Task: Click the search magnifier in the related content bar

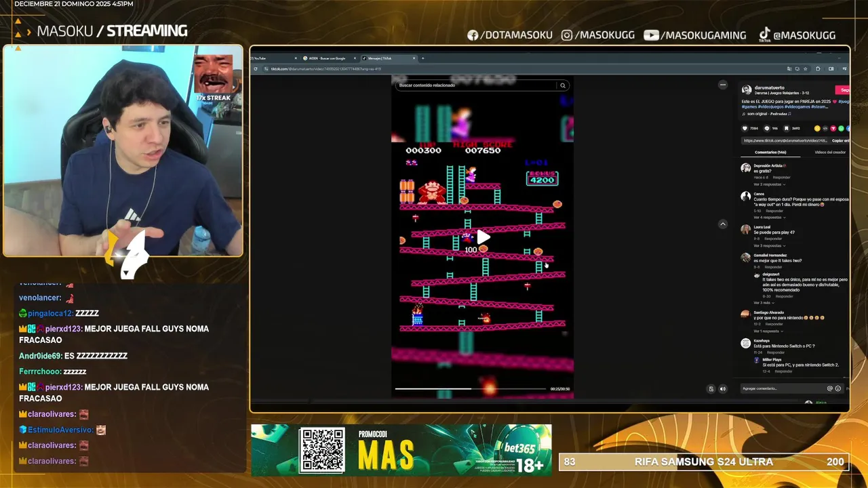Action: 562,85
